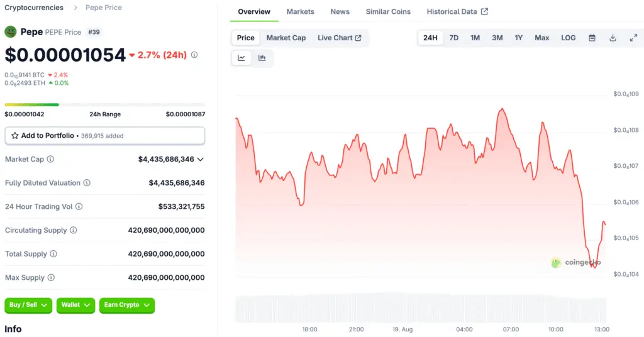Open the Markets tab
The height and width of the screenshot is (337, 644).
300,11
